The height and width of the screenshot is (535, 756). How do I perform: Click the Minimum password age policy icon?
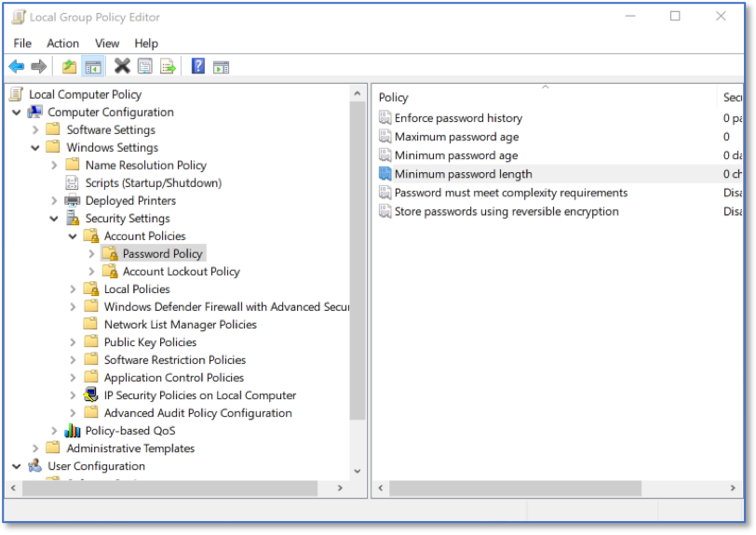[x=385, y=155]
